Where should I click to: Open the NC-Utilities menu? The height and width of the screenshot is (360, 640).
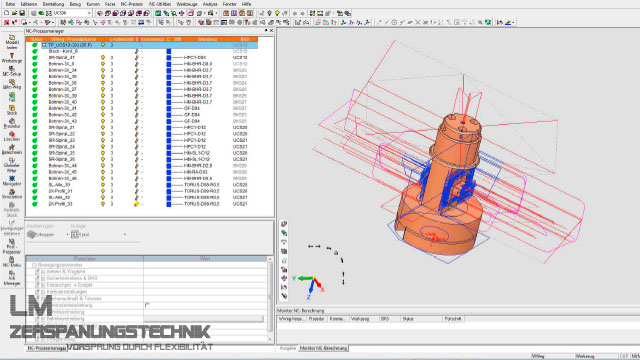160,4
